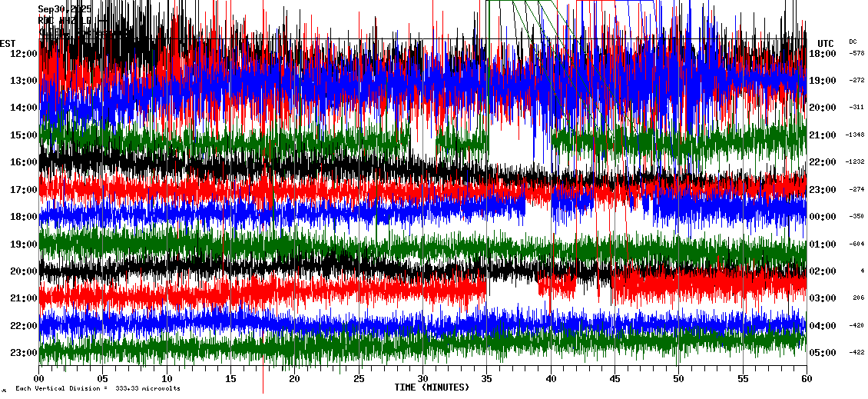Click the 45 minute tick on the time axis
868x399 pixels.
pos(615,379)
